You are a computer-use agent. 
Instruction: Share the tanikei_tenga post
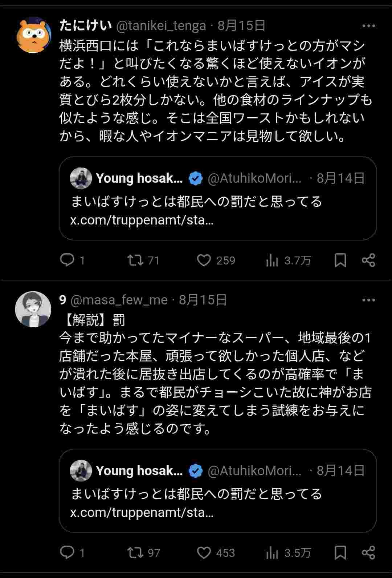pos(368,260)
